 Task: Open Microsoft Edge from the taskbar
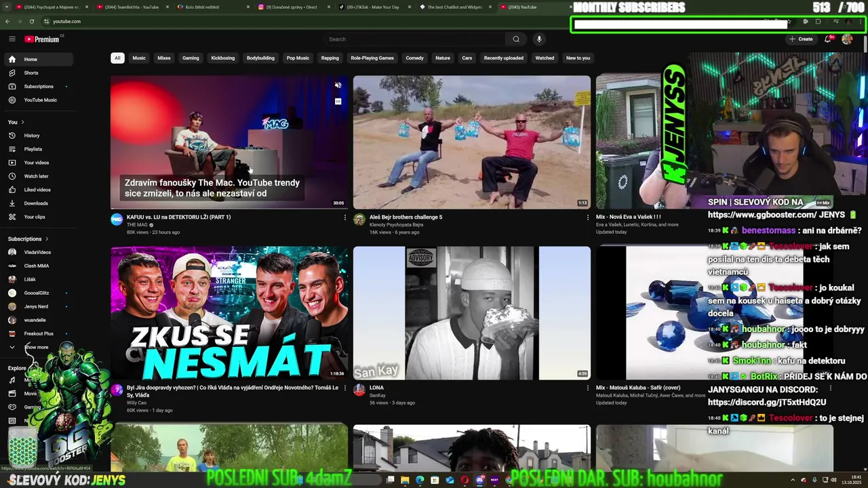(x=420, y=481)
